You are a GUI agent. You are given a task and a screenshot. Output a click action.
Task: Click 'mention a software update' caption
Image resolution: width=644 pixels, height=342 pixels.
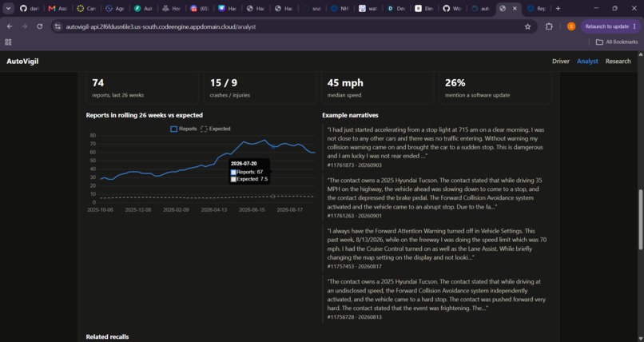click(477, 95)
